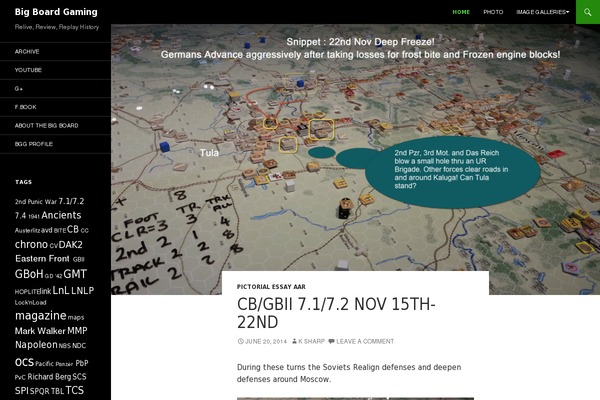Open the CB/GBII 7.1/7.2 Nov 15th-22nd post title
The image size is (600, 400).
336,313
